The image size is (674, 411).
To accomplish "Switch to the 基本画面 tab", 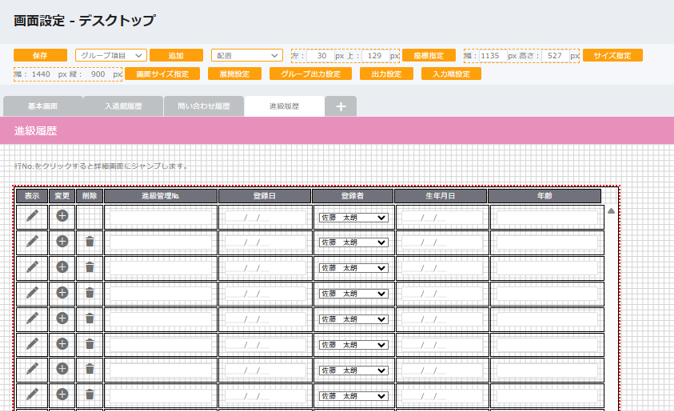I will click(x=43, y=106).
